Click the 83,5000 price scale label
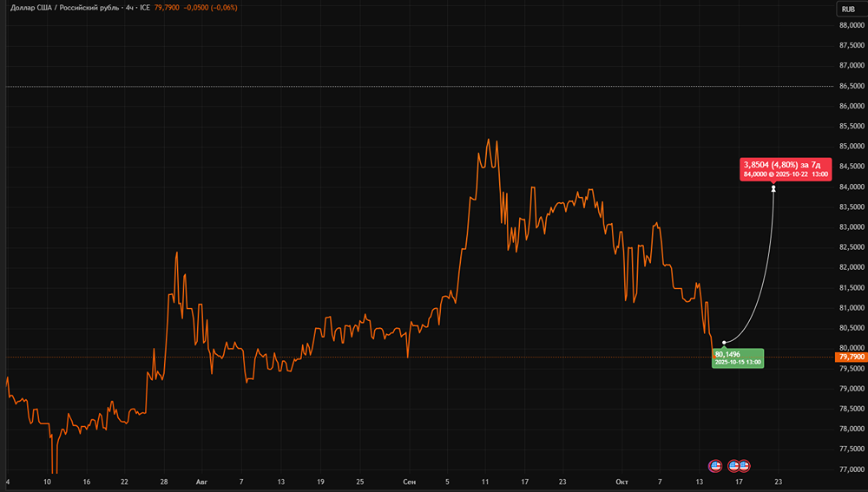Viewport: 868px width, 492px height. tap(852, 207)
